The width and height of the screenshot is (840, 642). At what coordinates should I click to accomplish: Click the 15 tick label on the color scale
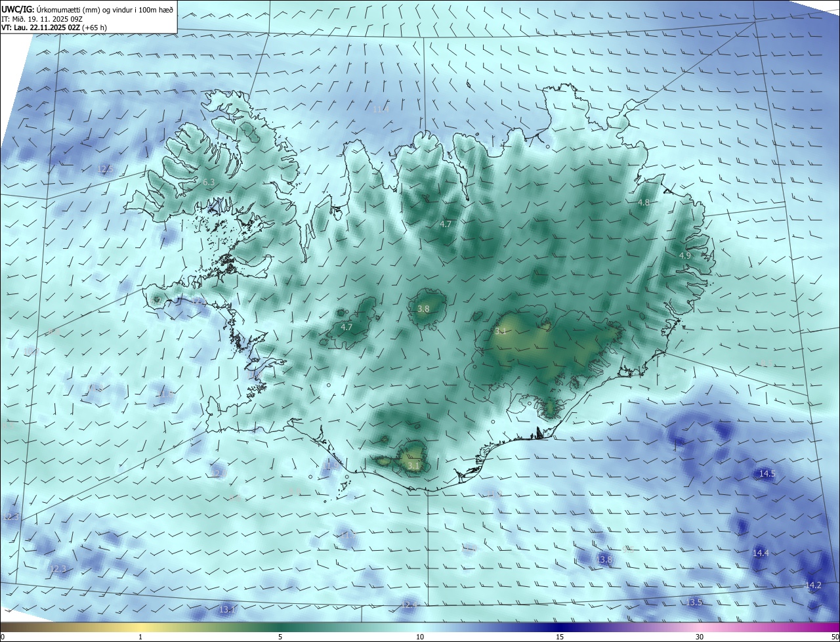(560, 637)
